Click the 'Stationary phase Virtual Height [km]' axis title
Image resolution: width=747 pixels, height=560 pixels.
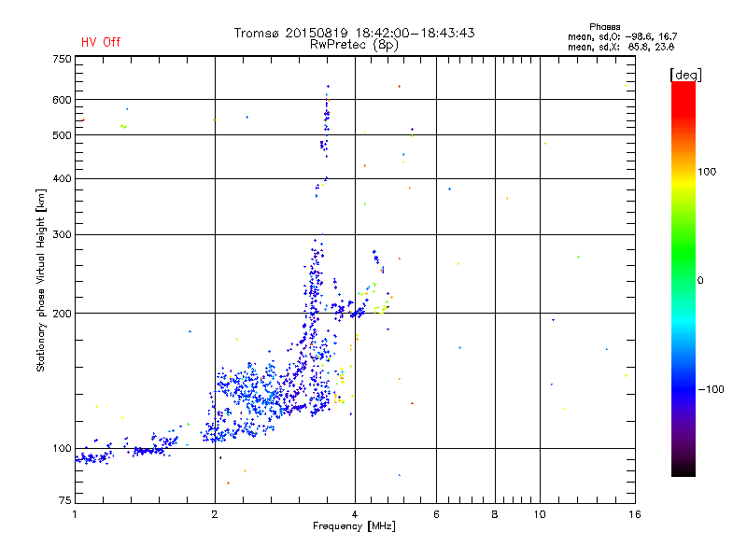[41, 280]
